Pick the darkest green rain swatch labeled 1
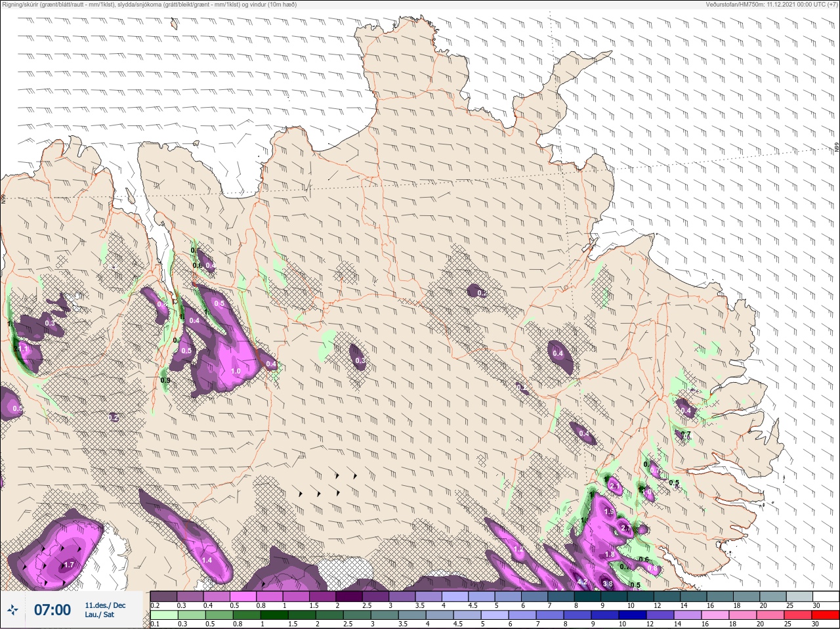The height and width of the screenshot is (629, 840). 275,616
